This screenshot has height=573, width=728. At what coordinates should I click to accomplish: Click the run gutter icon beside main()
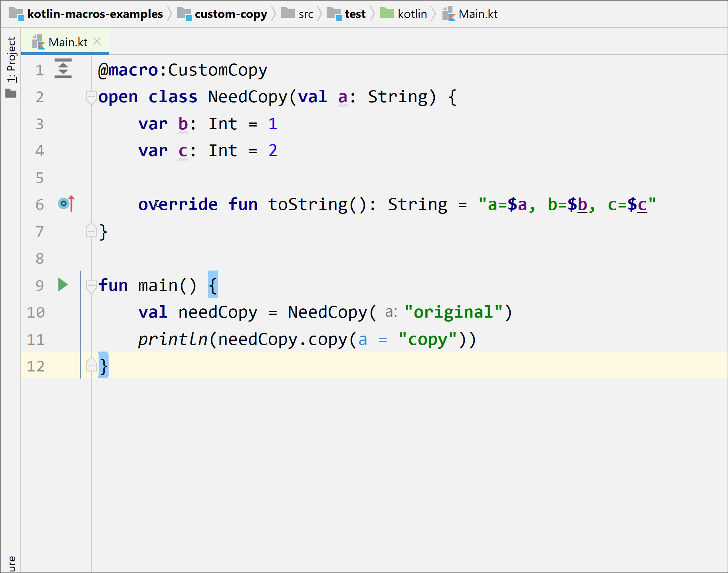(63, 285)
